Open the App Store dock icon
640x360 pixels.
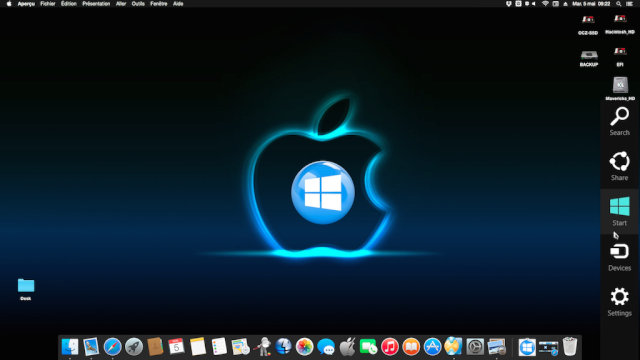click(432, 347)
